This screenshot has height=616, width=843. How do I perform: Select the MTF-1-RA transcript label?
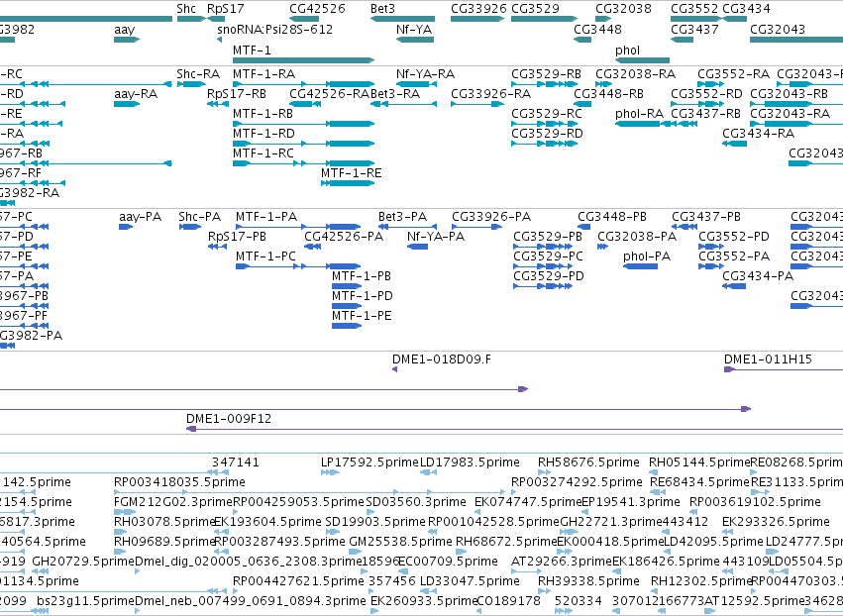click(x=263, y=73)
